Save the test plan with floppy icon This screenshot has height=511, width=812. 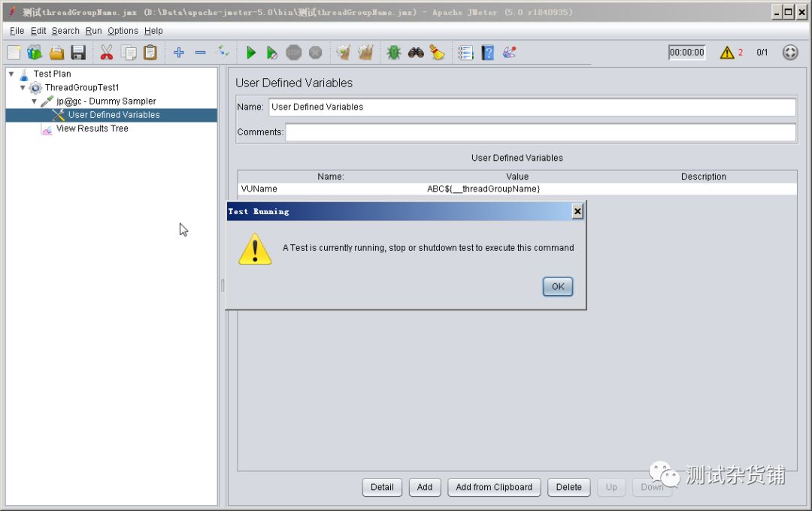pyautogui.click(x=78, y=53)
